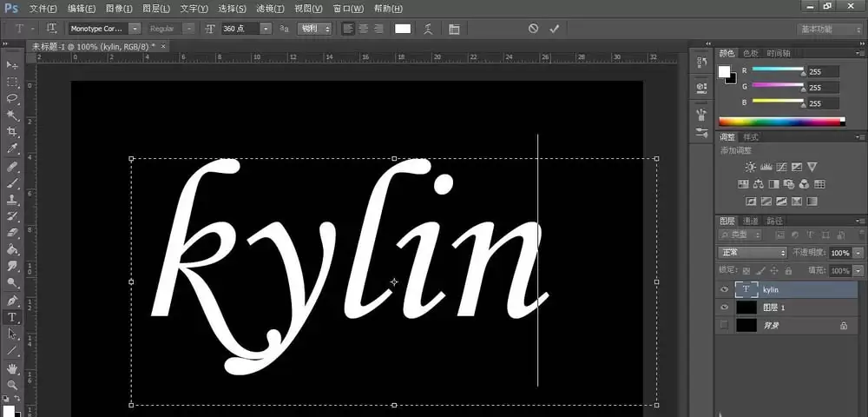Switch to the 通道 tab
This screenshot has width=868, height=417.
point(750,221)
